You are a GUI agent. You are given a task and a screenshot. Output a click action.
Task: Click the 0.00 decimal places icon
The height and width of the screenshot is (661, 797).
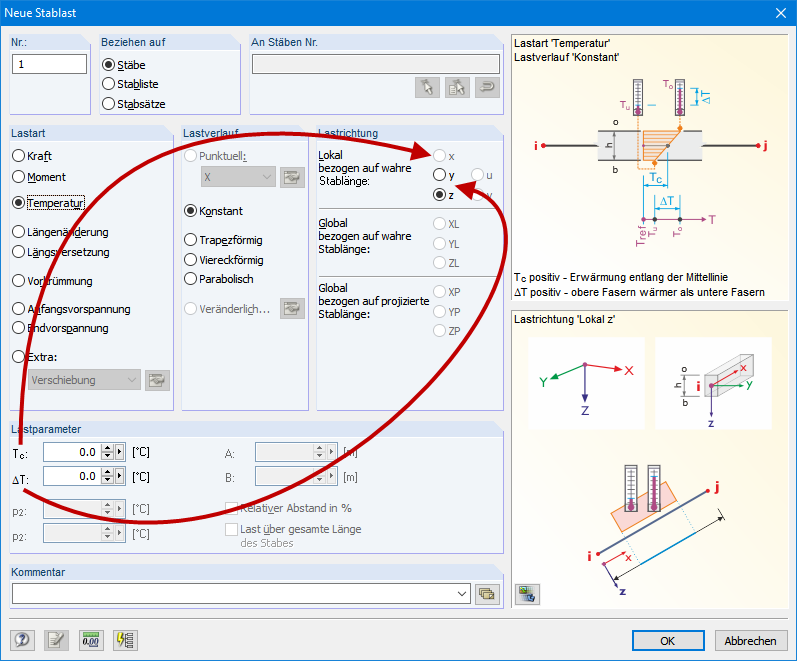pos(91,640)
